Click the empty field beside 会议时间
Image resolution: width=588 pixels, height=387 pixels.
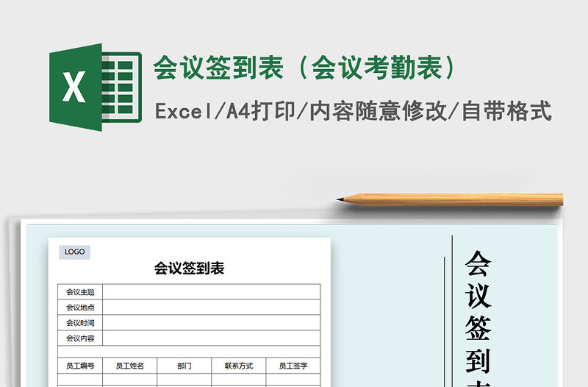click(212, 323)
